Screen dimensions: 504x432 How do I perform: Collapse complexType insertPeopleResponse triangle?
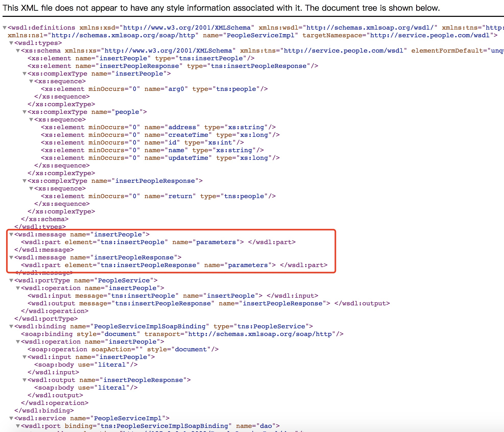coord(25,181)
